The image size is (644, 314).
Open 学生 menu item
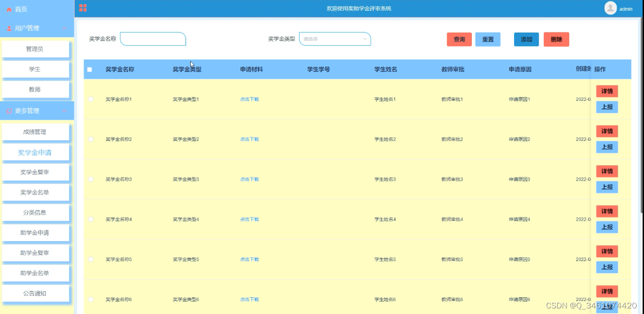35,69
